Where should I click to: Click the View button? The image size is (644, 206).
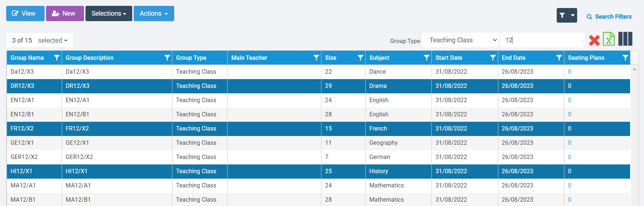pos(25,13)
